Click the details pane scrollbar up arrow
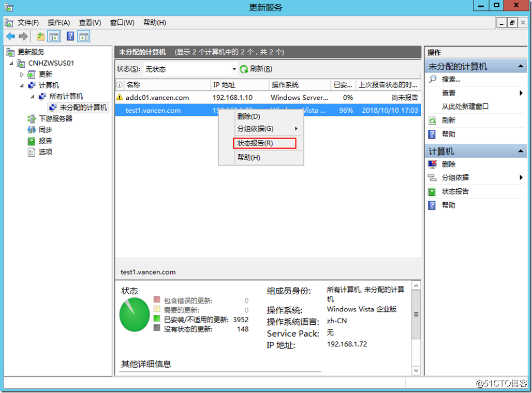 point(416,286)
